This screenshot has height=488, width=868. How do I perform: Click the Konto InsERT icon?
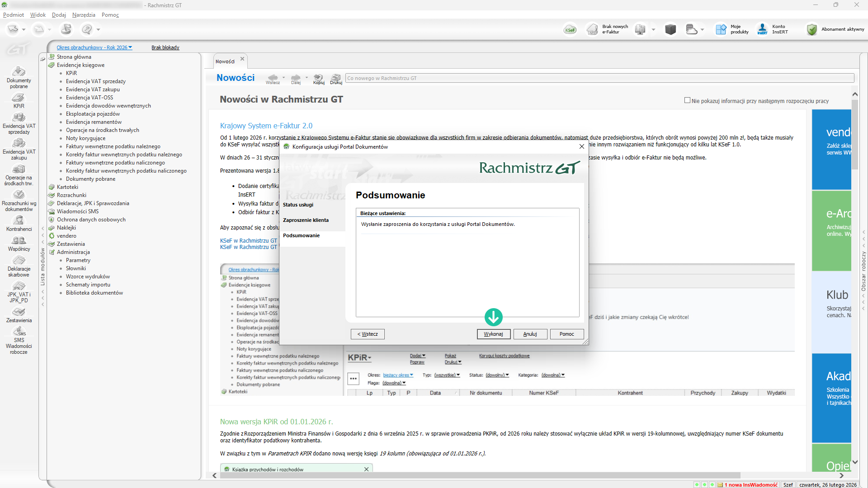tap(763, 29)
